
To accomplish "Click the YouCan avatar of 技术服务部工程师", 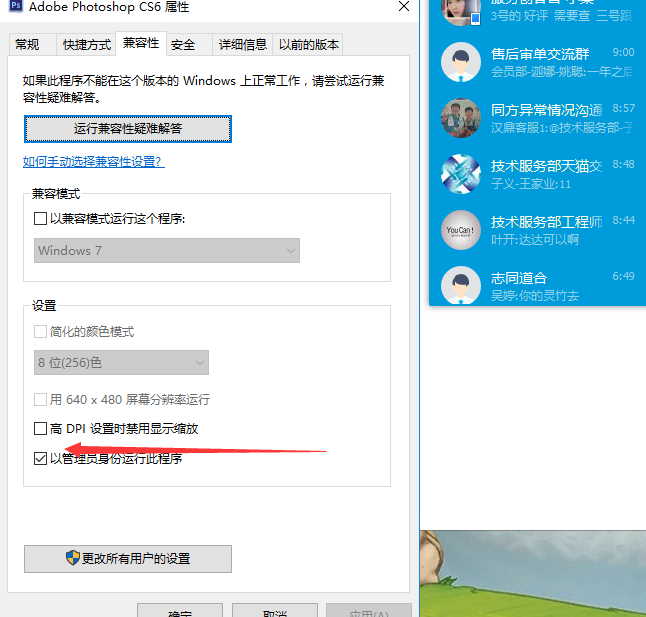I will 461,230.
